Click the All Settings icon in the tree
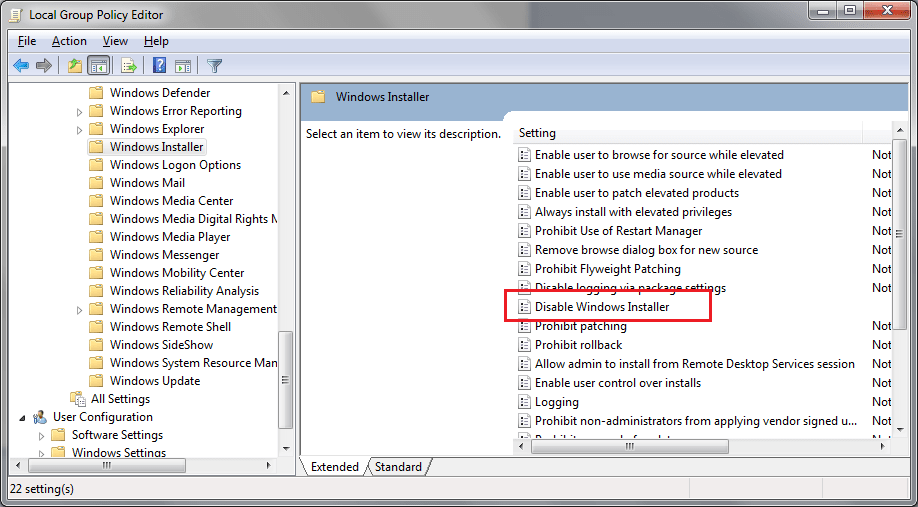The height and width of the screenshot is (507, 918). point(78,399)
